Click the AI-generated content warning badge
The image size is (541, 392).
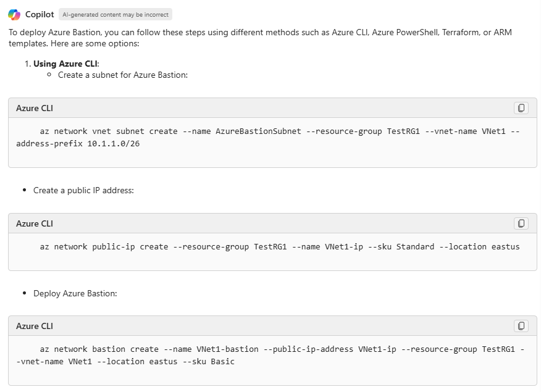[x=115, y=14]
